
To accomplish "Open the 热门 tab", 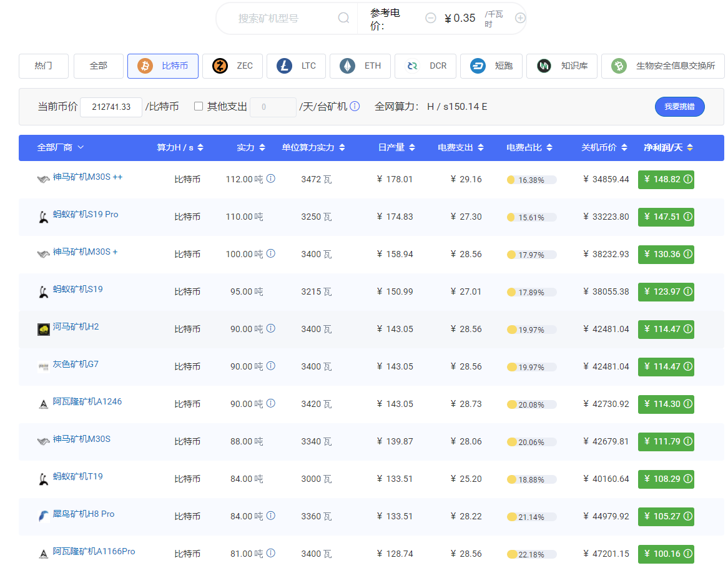I will point(44,66).
